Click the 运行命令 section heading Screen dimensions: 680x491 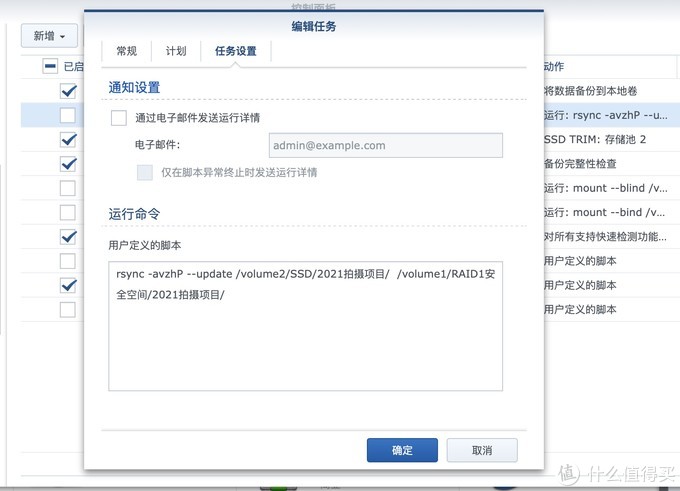[x=134, y=214]
